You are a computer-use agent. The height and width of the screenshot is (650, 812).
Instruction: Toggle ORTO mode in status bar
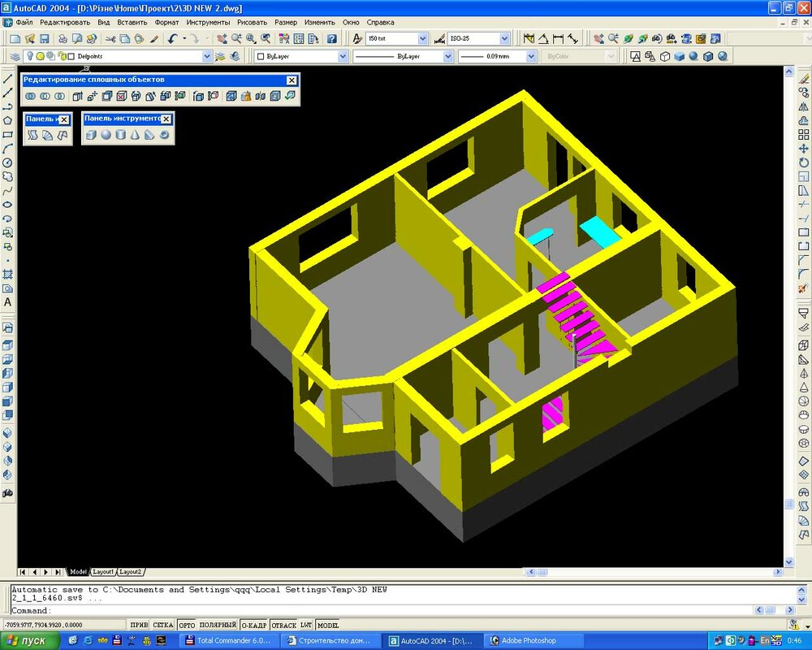tap(187, 626)
